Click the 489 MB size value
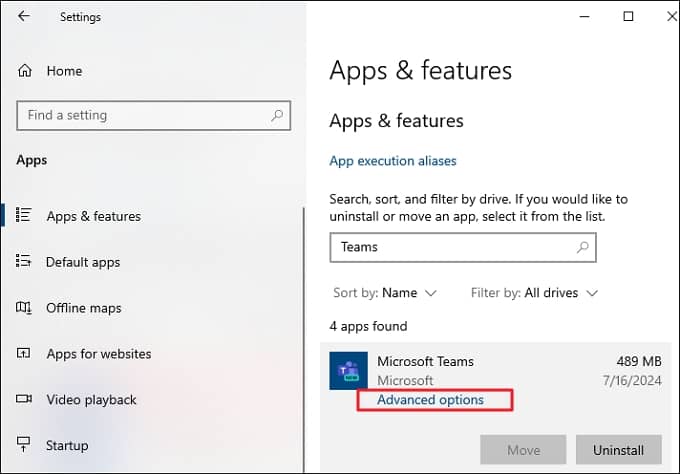Image resolution: width=680 pixels, height=474 pixels. coord(639,361)
